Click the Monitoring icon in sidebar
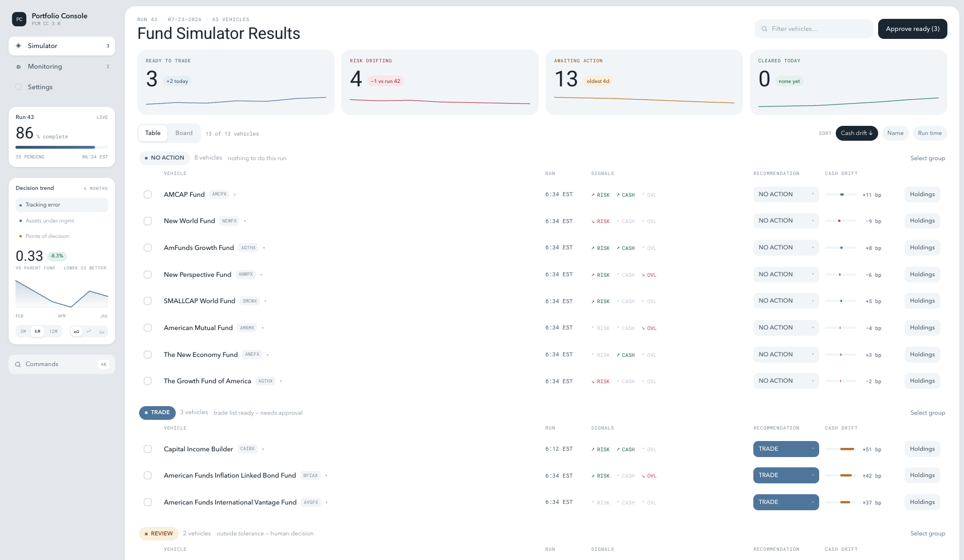 (x=18, y=67)
